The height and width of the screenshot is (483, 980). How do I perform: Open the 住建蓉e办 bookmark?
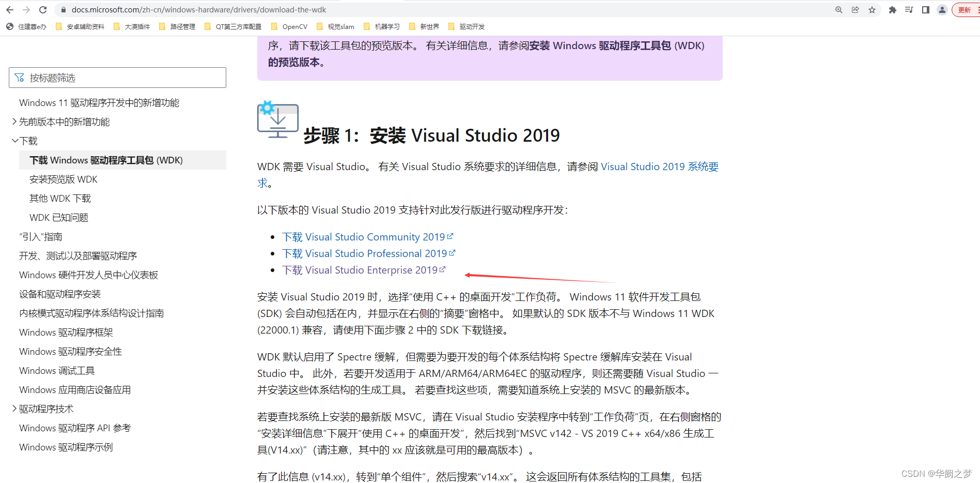point(26,26)
